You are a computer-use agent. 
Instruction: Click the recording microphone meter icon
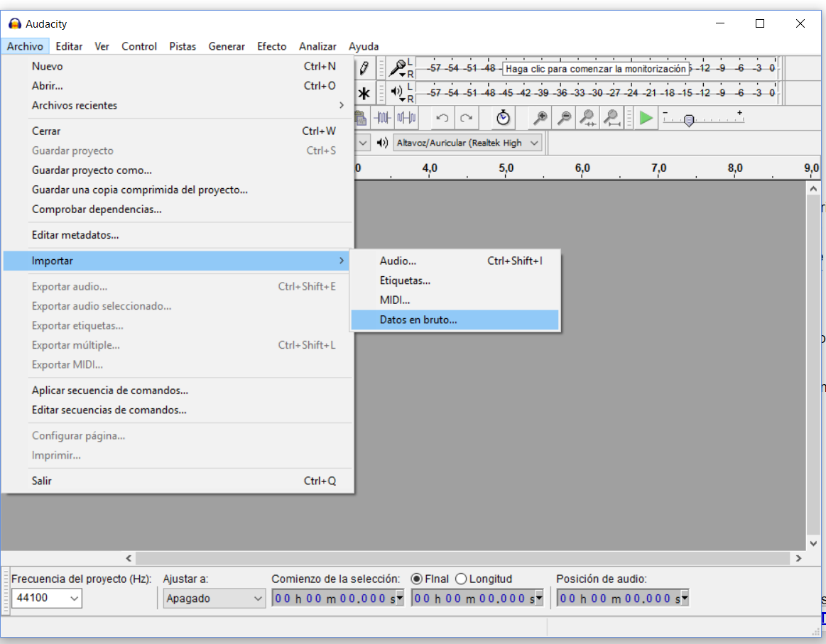(397, 68)
